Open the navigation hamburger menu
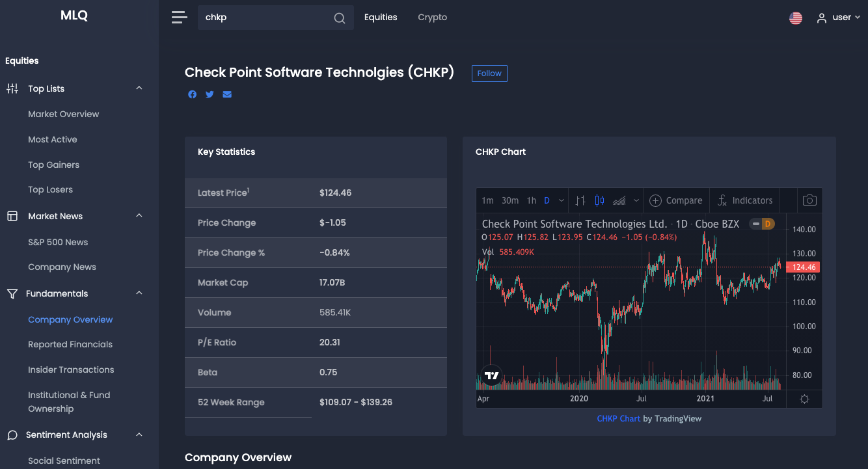868x469 pixels. pyautogui.click(x=179, y=17)
